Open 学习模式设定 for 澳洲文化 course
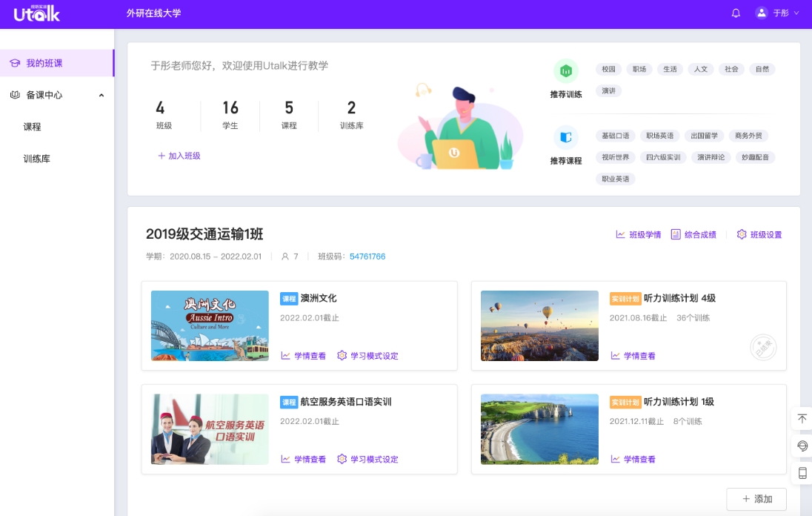This screenshot has height=516, width=812. (367, 356)
